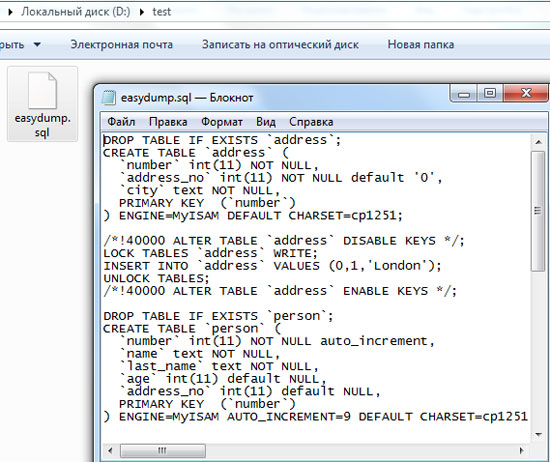550x462 pixels.
Task: Click the `name` text NOT NULL line
Action: 199,354
